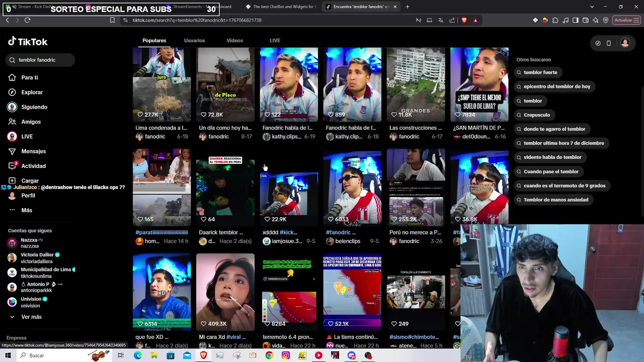This screenshot has height=362, width=644.
Task: Click the browser address bar URL
Action: click(197, 20)
